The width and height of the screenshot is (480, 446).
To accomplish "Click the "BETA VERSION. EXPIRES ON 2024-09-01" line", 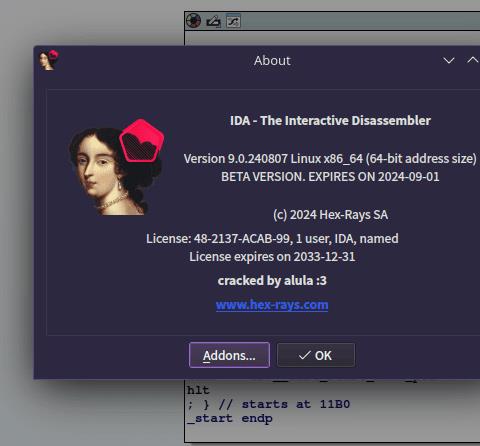I will tap(330, 177).
